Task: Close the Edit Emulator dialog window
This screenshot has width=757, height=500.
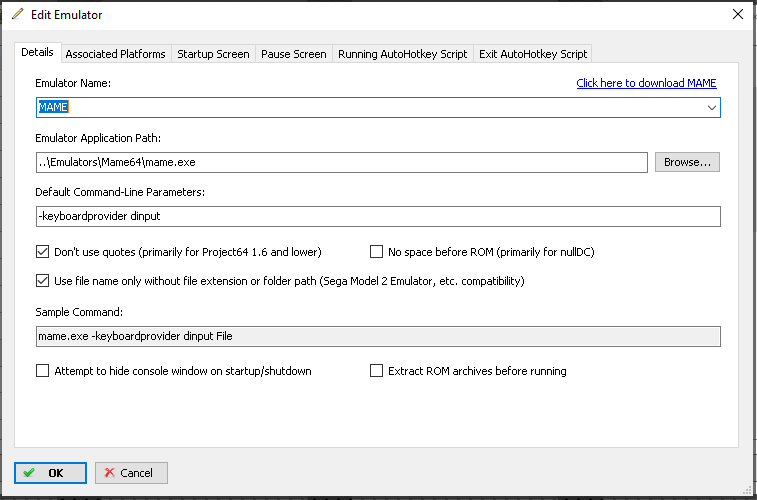Action: pyautogui.click(x=738, y=14)
